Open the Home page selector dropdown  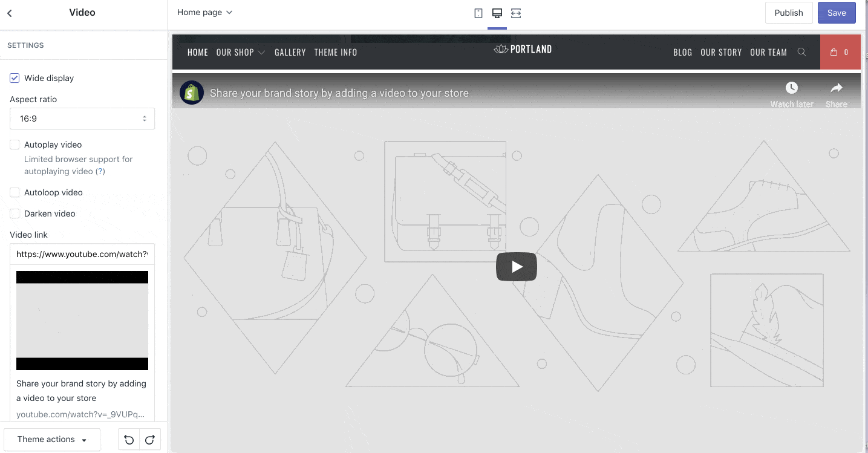tap(204, 12)
